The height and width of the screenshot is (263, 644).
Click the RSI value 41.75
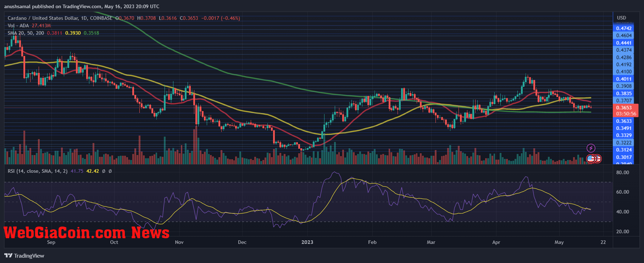[77, 171]
